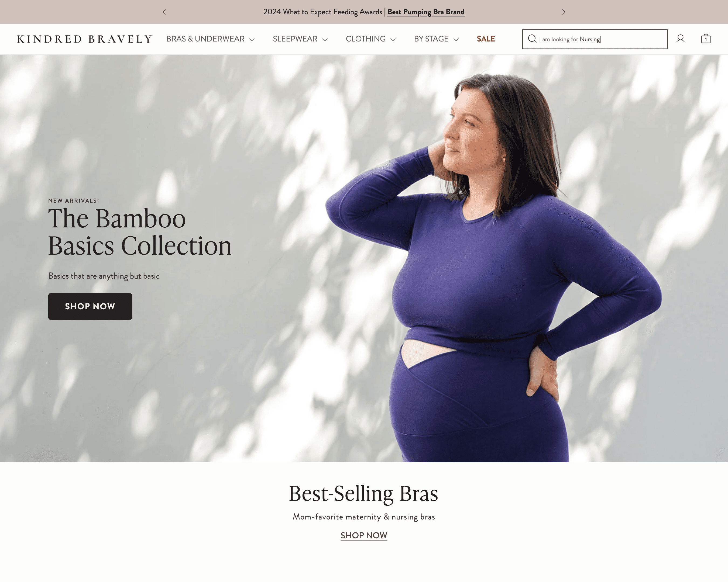
Task: Click the black Shop Now button
Action: 90,306
